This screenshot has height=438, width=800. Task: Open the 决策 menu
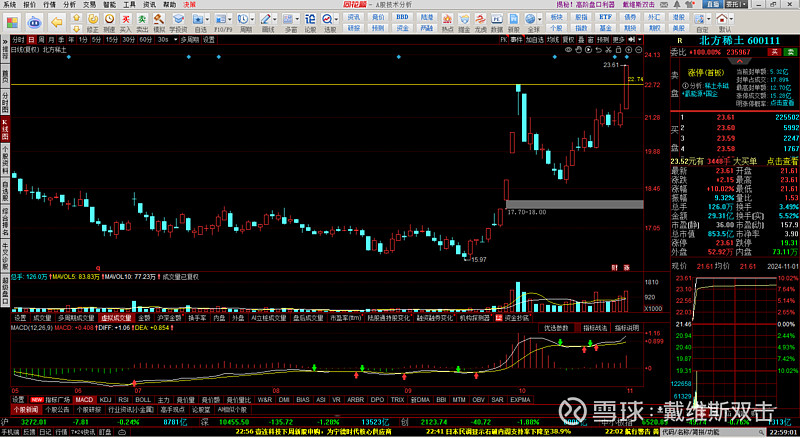click(x=190, y=5)
